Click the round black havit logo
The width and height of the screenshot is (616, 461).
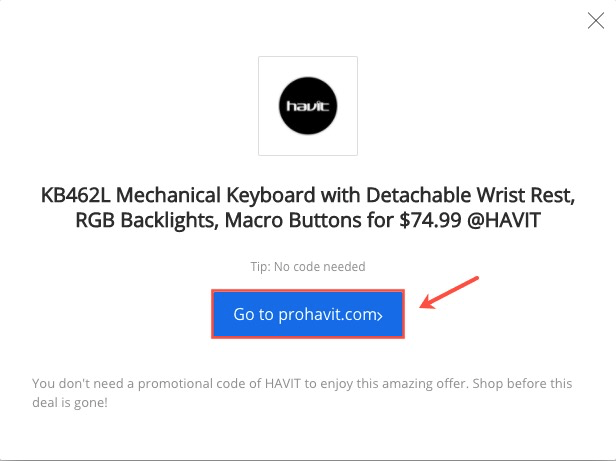point(308,106)
